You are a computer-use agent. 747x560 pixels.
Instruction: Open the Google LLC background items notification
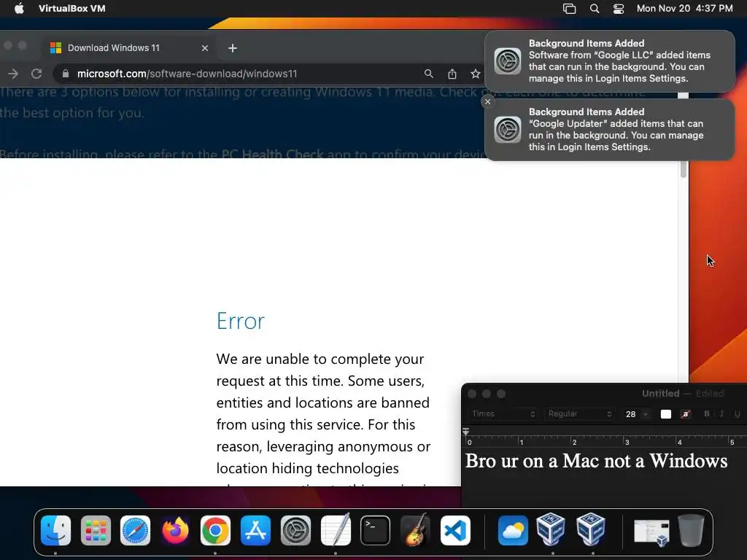[x=609, y=61]
